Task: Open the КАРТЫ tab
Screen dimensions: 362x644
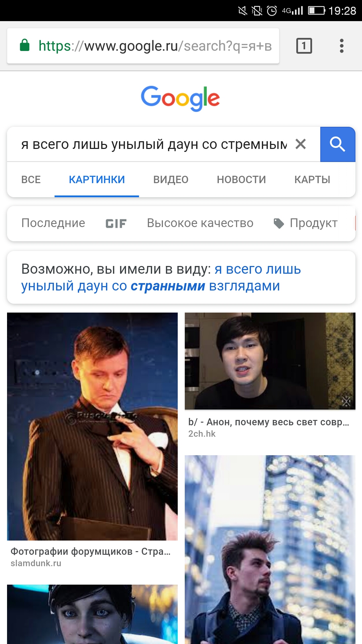Action: pos(312,180)
